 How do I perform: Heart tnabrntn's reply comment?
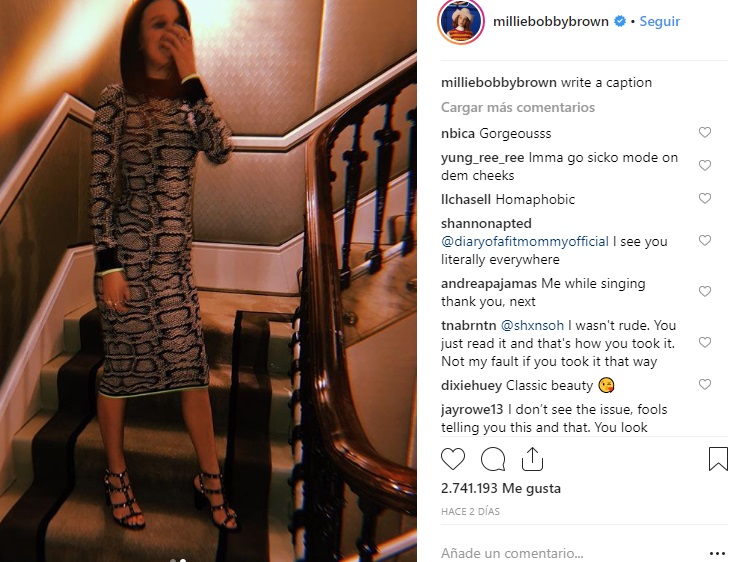[705, 343]
